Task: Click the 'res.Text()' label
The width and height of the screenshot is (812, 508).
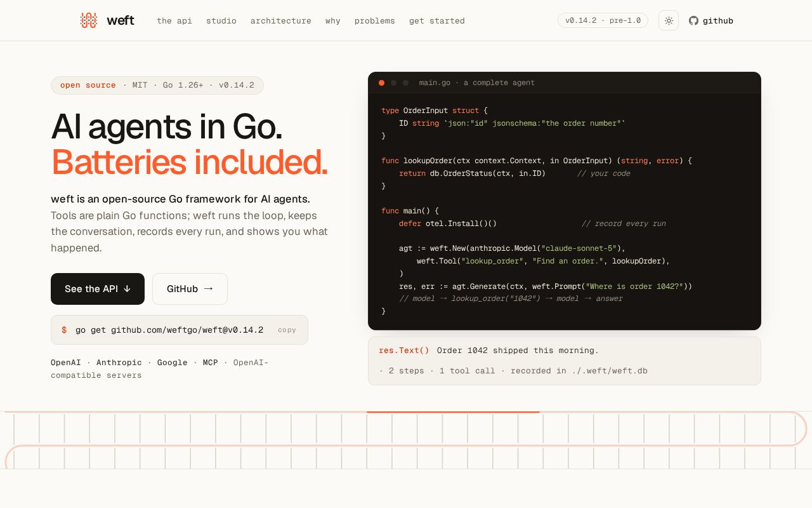Action: coord(404,351)
